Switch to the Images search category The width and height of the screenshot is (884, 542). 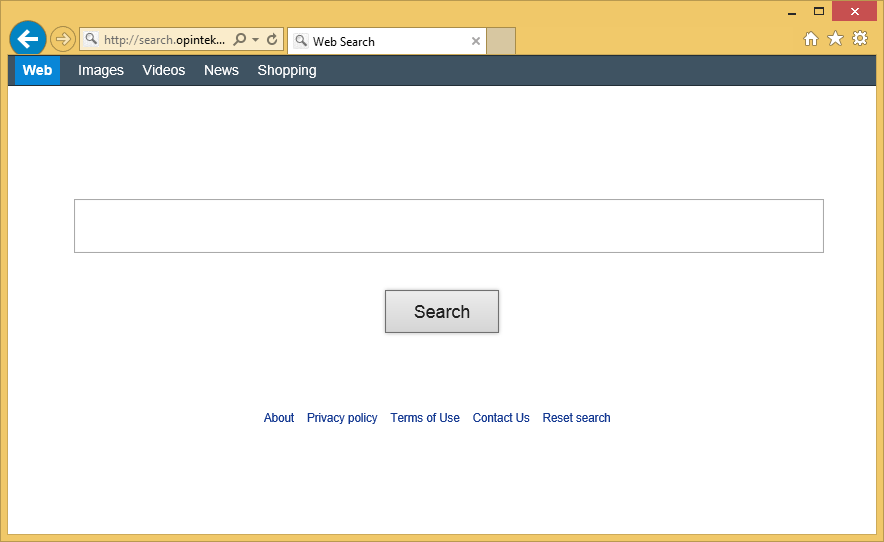101,70
